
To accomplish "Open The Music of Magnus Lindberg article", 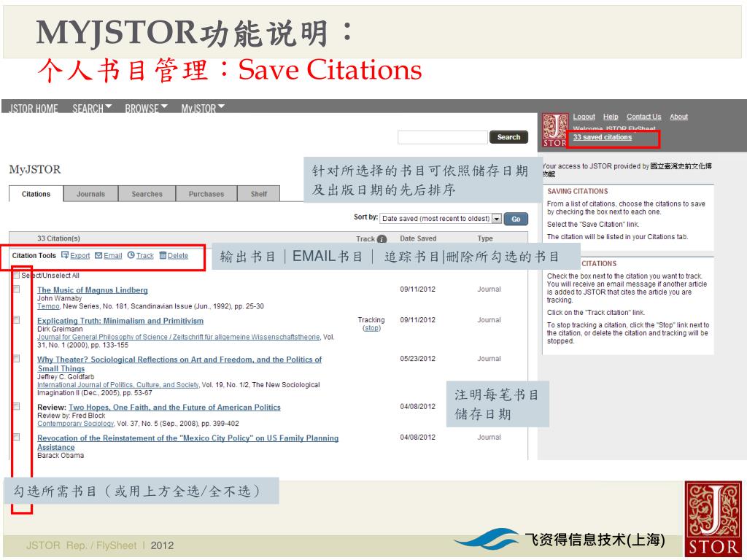I will pos(93,290).
